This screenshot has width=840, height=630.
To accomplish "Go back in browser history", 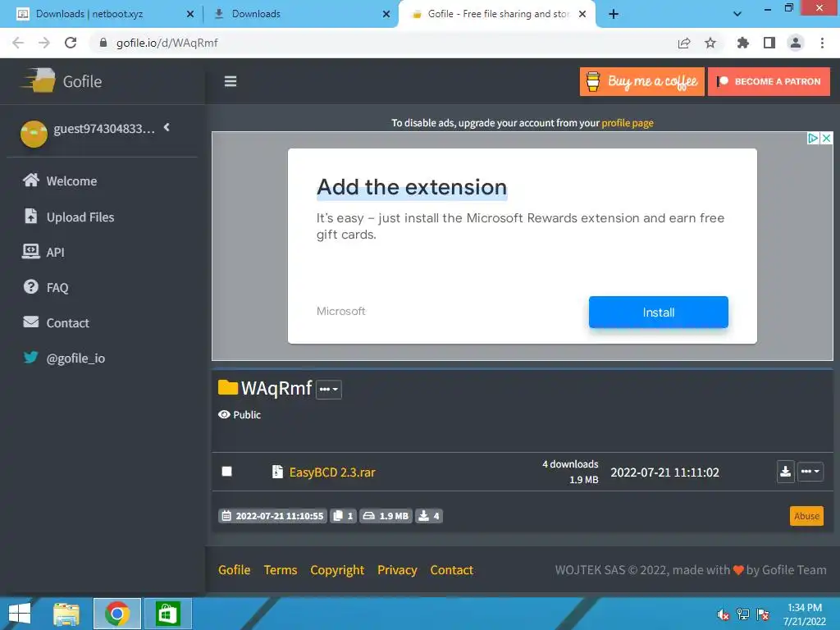I will click(x=18, y=43).
